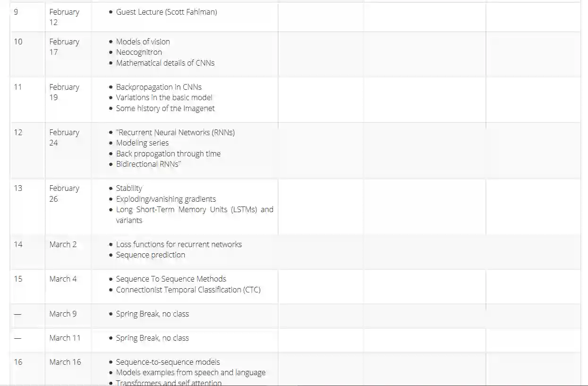Click Models examples from speech and language

click(x=190, y=372)
